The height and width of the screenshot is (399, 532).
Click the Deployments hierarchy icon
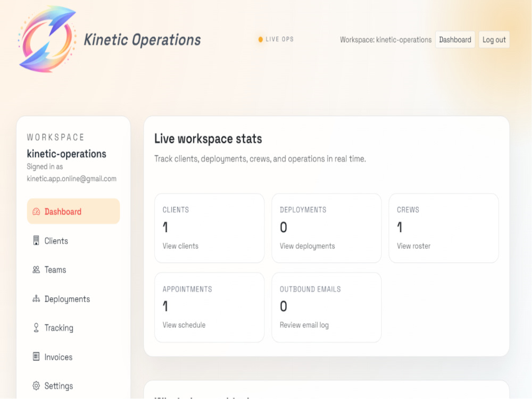point(36,299)
